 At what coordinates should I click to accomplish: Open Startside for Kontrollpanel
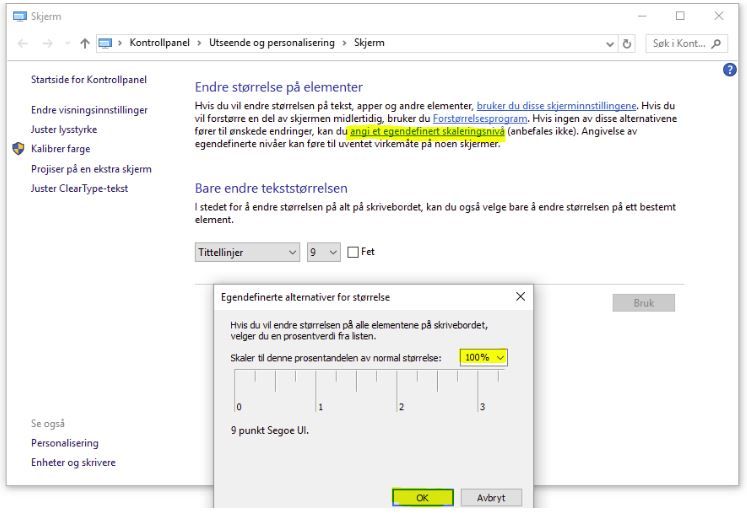click(89, 80)
